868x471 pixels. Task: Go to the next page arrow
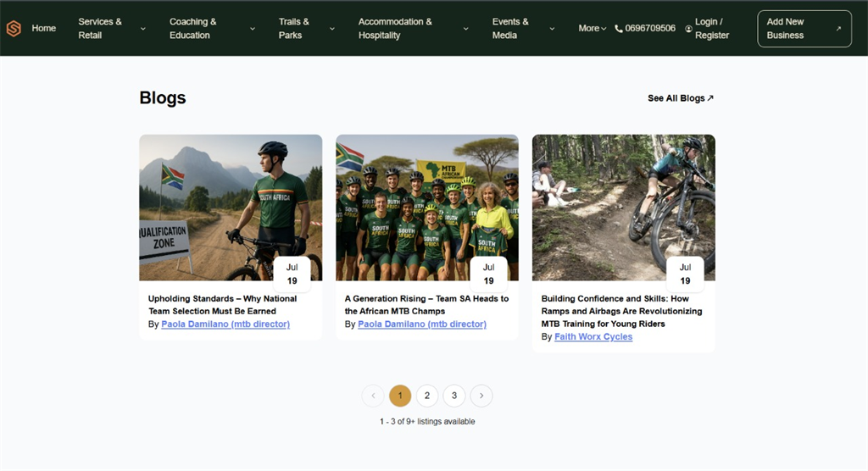point(481,396)
